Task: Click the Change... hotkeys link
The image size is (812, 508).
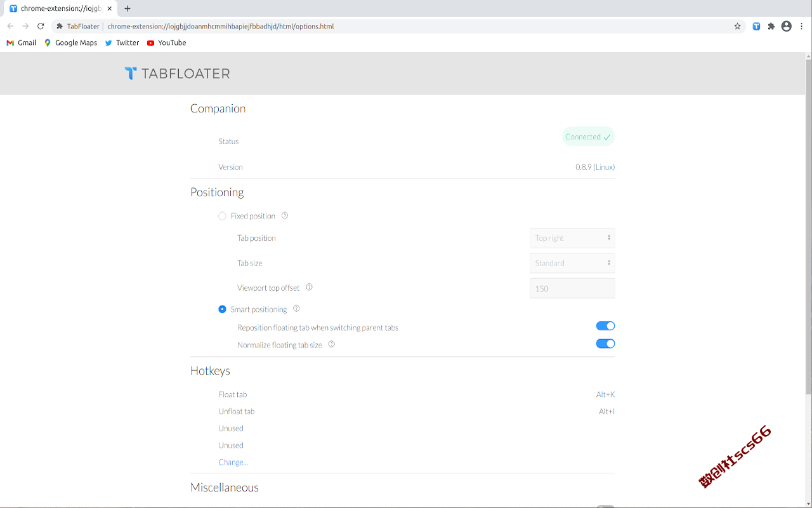Action: (233, 462)
